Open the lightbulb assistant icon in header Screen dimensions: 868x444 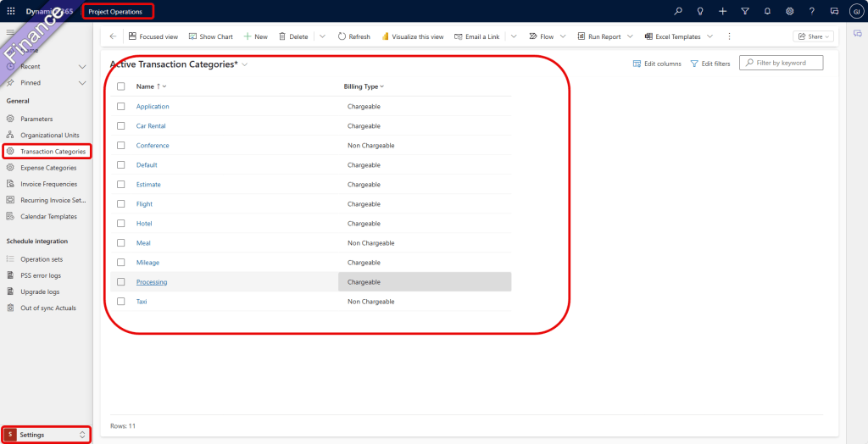click(700, 11)
